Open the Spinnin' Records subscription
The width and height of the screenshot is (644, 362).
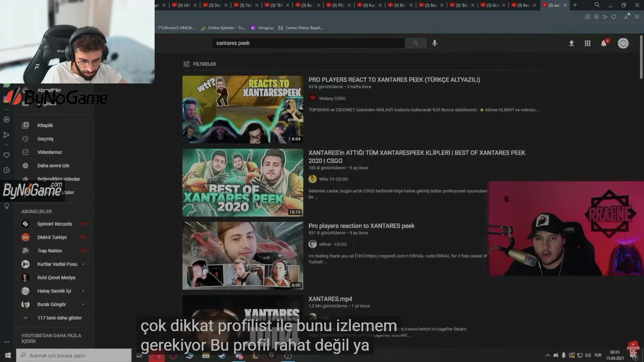pos(54,224)
